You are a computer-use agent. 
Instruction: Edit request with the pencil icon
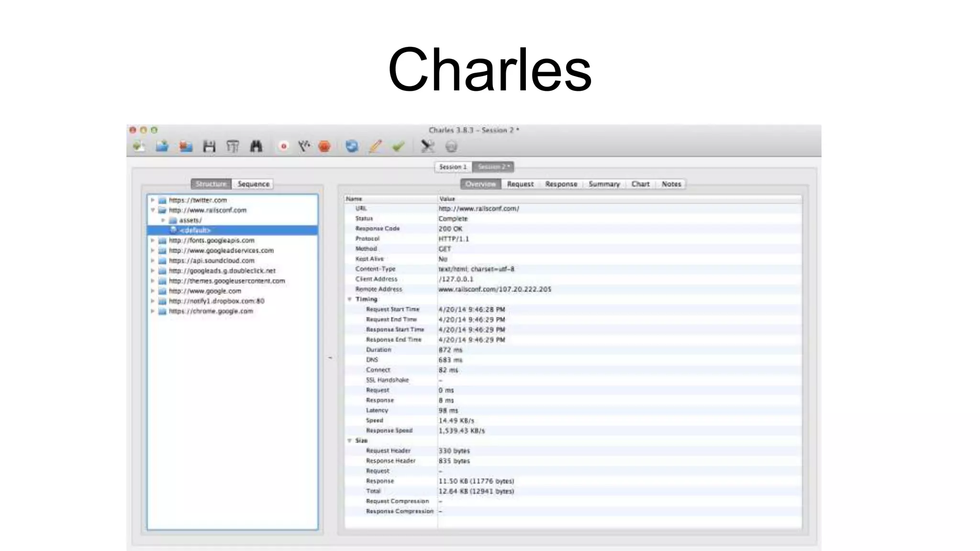tap(376, 146)
